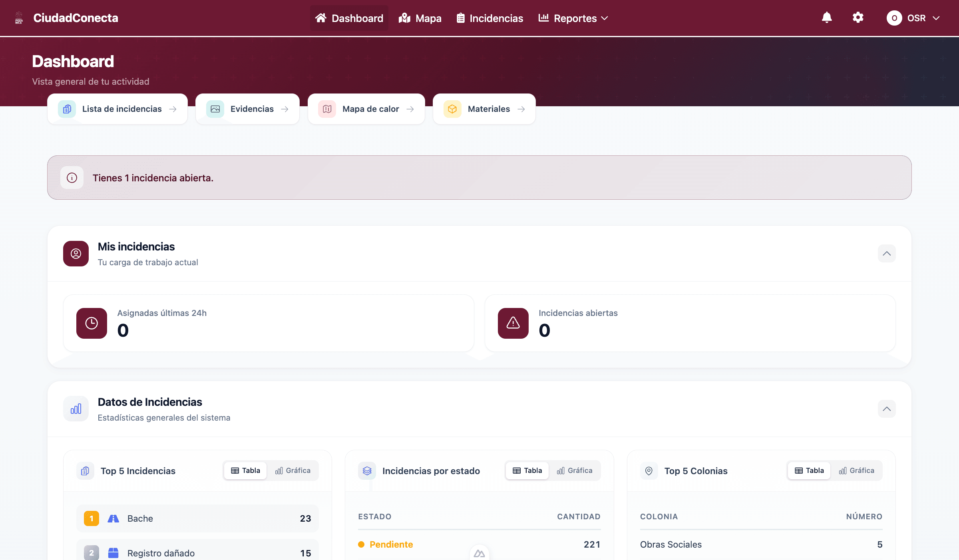Click the notifications bell icon
The height and width of the screenshot is (560, 959).
point(826,18)
